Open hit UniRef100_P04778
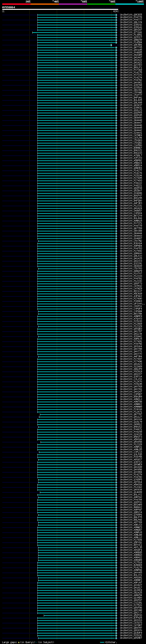Viewport: 146px width, 644px height. [131, 17]
